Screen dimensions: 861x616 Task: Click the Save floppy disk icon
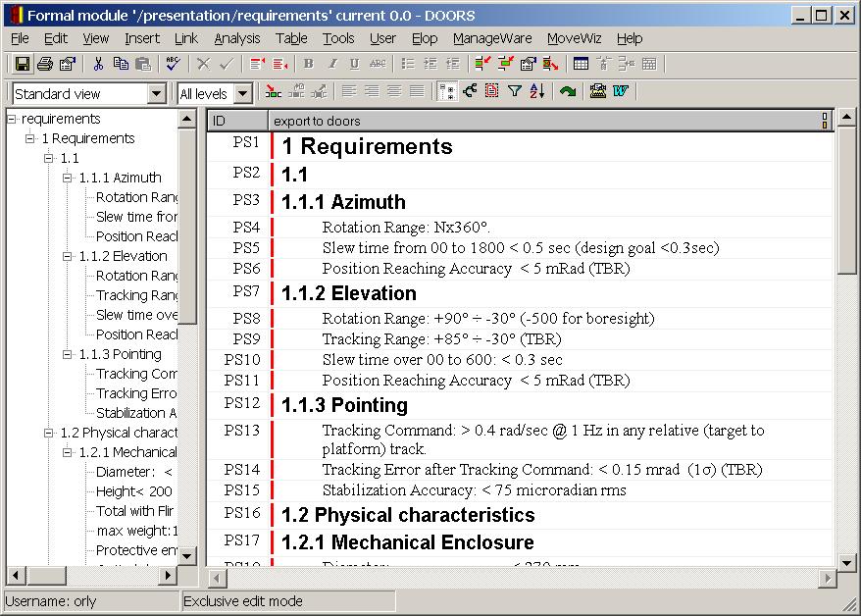22,64
